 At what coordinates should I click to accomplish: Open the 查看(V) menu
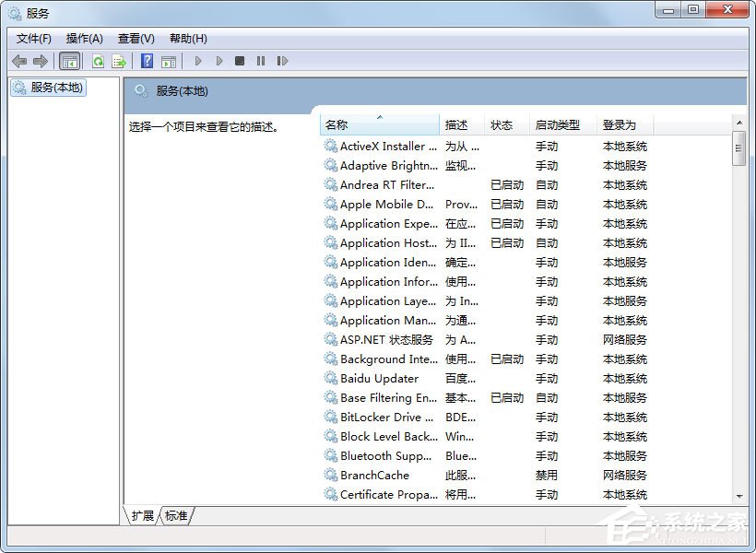pyautogui.click(x=135, y=38)
